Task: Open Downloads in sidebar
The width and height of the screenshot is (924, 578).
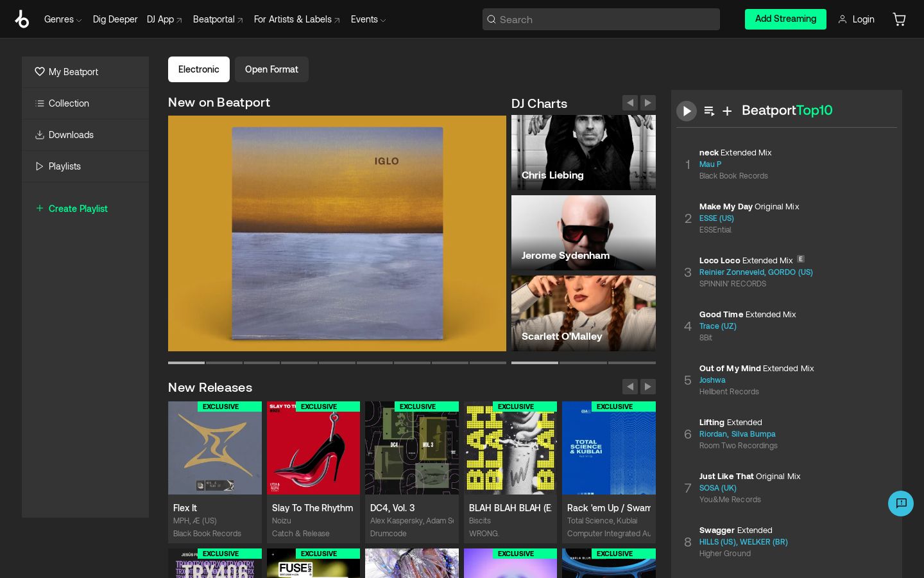Action: pos(85,135)
